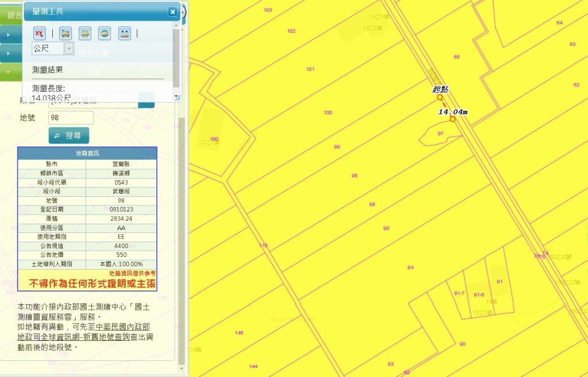Click parcel 190 on the map

pyautogui.click(x=214, y=139)
